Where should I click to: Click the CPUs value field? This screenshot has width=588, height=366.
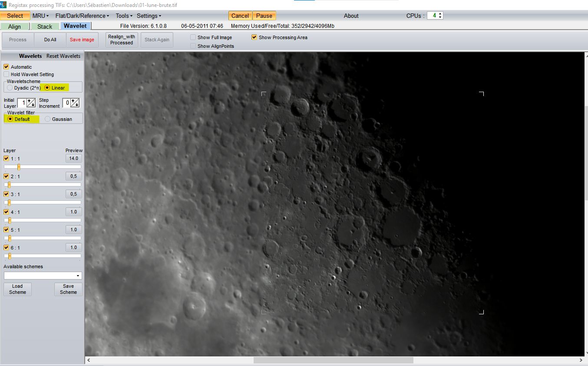[x=433, y=16]
